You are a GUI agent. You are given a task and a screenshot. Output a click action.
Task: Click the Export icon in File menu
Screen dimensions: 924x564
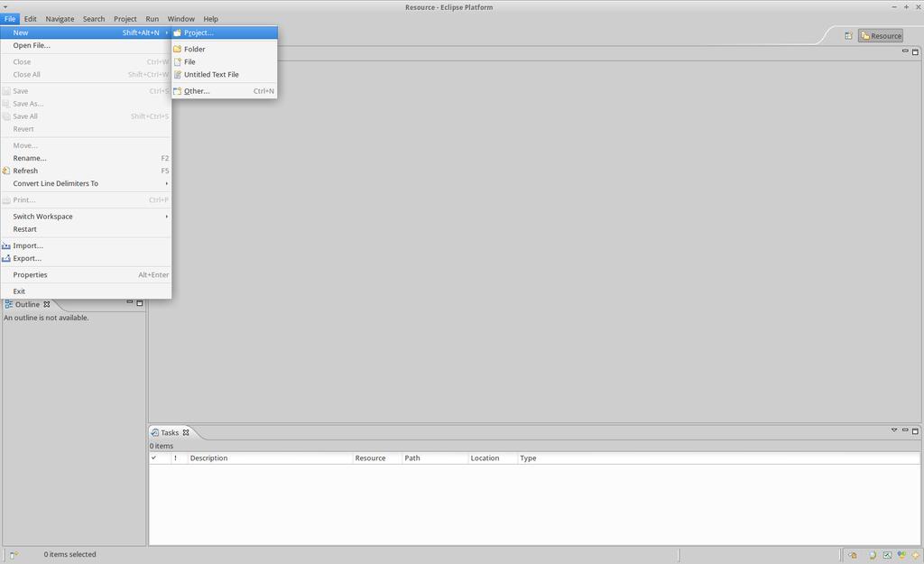(x=6, y=258)
